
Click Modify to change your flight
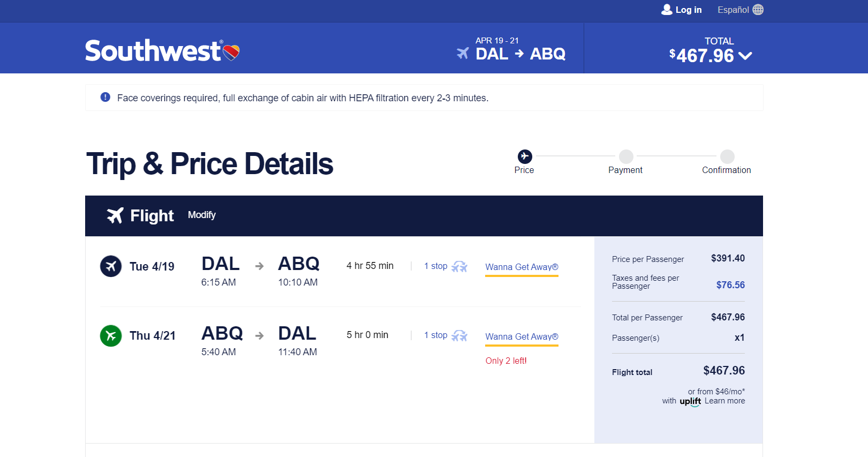point(202,215)
